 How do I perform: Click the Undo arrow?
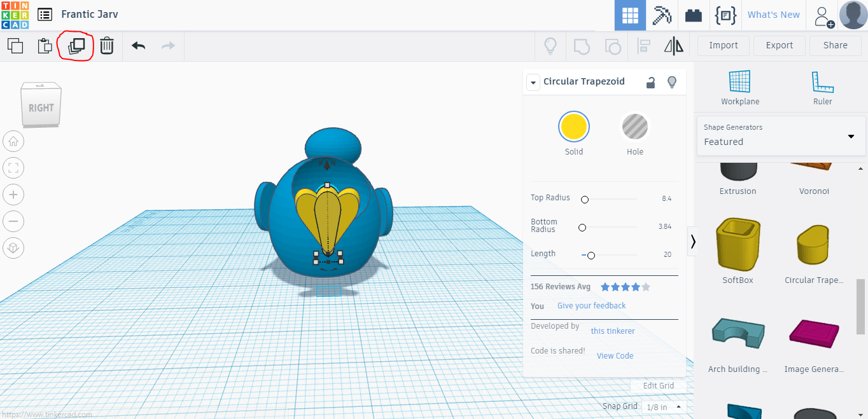pos(138,46)
